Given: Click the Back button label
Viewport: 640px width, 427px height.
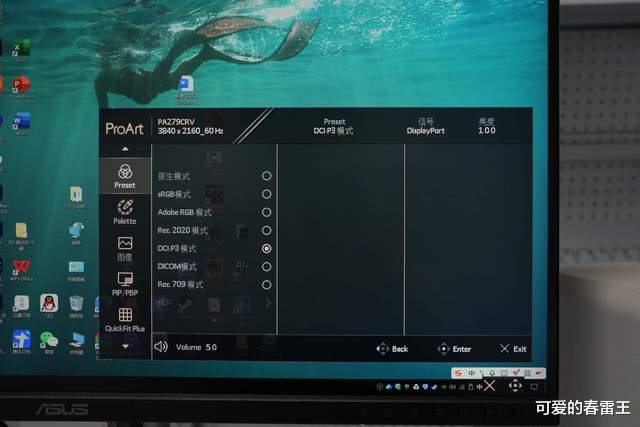Looking at the screenshot, I should point(400,349).
